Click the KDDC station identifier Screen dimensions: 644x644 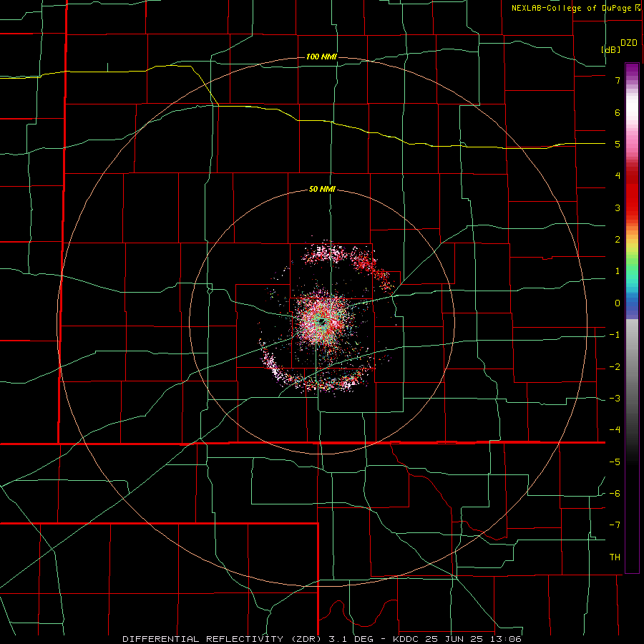coord(407,639)
